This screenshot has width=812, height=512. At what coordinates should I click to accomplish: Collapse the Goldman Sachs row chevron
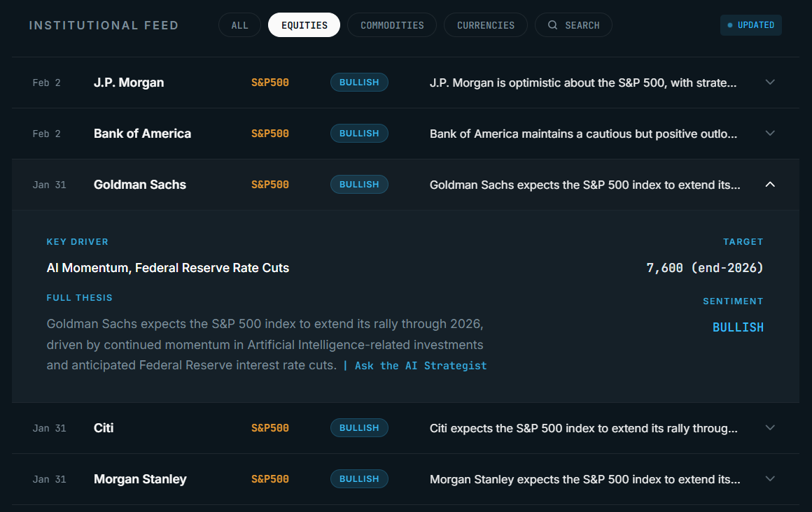770,184
